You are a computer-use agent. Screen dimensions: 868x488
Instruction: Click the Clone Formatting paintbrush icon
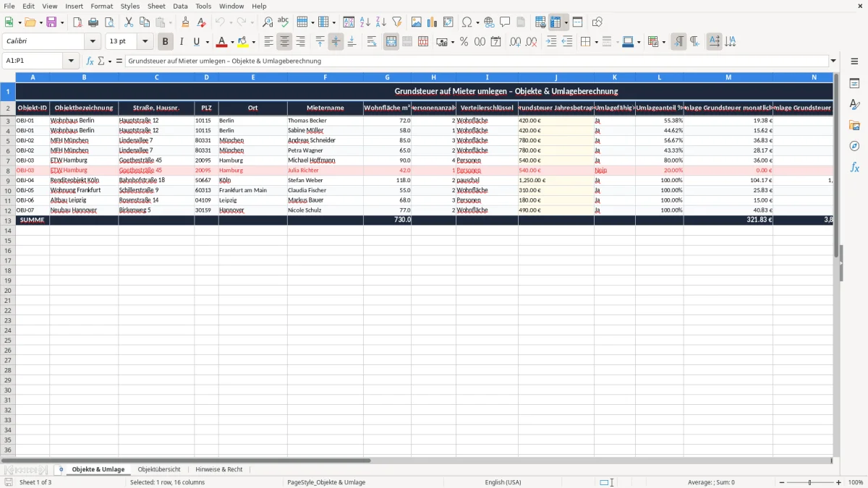pyautogui.click(x=185, y=22)
